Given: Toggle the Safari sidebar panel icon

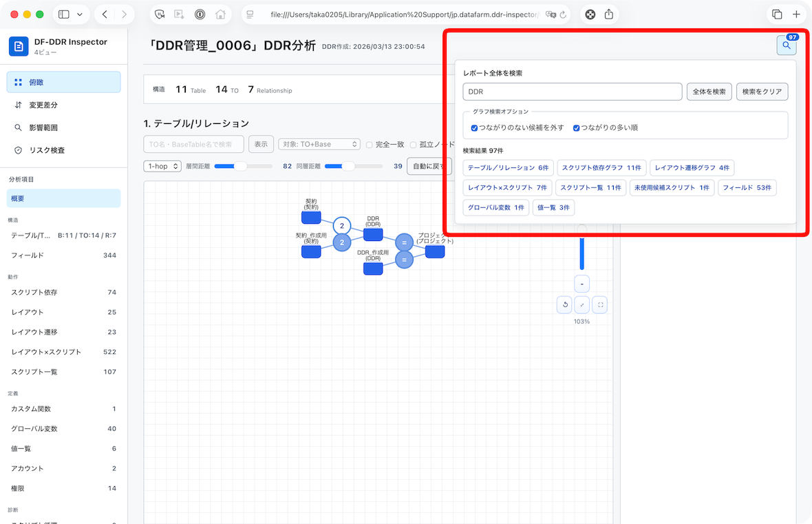Looking at the screenshot, I should pyautogui.click(x=64, y=14).
